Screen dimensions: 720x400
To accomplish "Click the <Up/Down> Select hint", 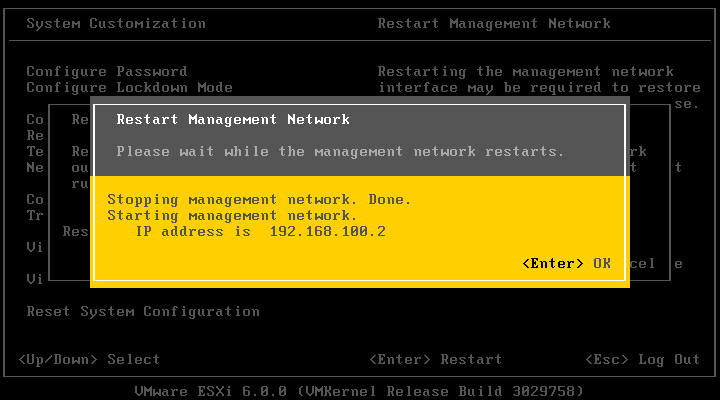I will pyautogui.click(x=89, y=360).
